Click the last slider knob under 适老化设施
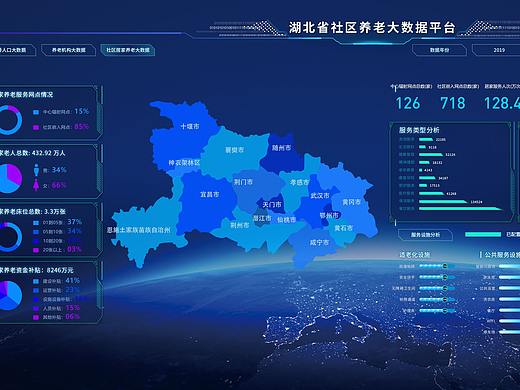The image size is (520, 390). (444, 311)
